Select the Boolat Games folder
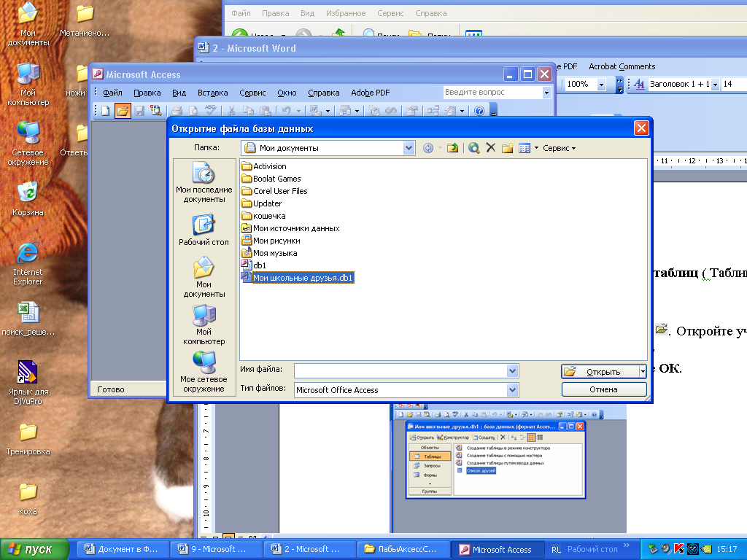 pyautogui.click(x=271, y=179)
